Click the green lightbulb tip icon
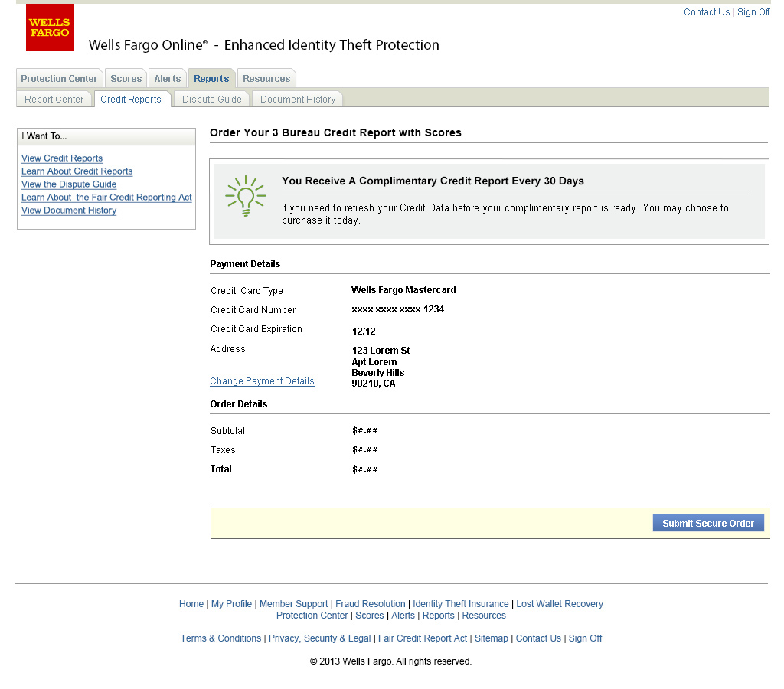 point(246,196)
